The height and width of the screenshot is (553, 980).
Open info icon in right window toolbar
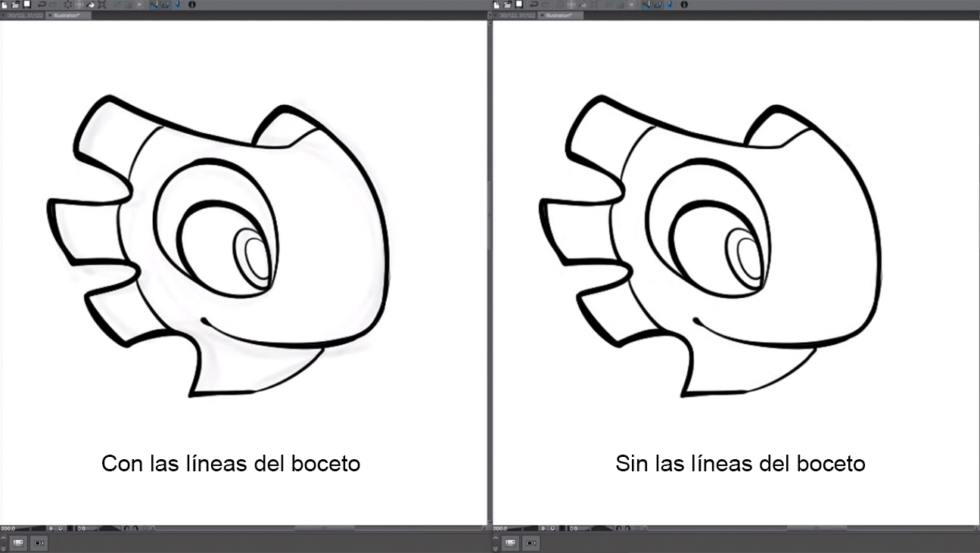click(x=684, y=5)
